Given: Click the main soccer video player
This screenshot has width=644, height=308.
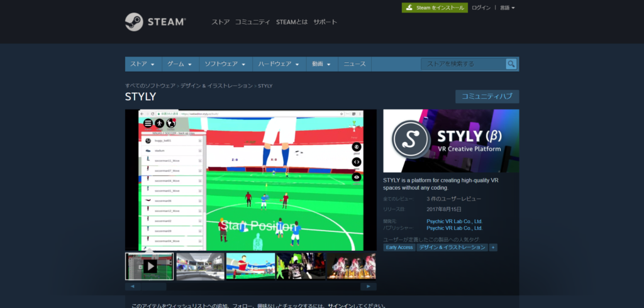Looking at the screenshot, I should [251, 180].
